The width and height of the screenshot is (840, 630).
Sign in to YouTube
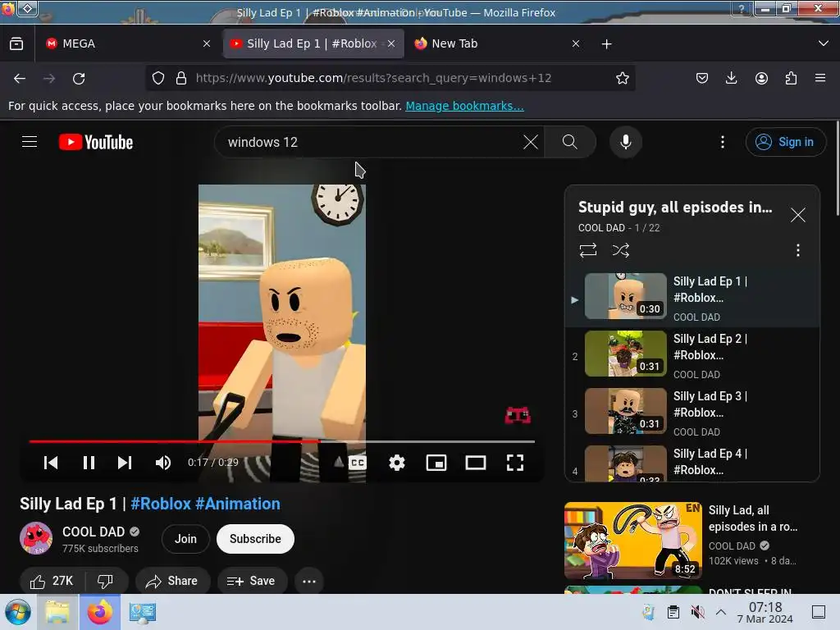785,142
